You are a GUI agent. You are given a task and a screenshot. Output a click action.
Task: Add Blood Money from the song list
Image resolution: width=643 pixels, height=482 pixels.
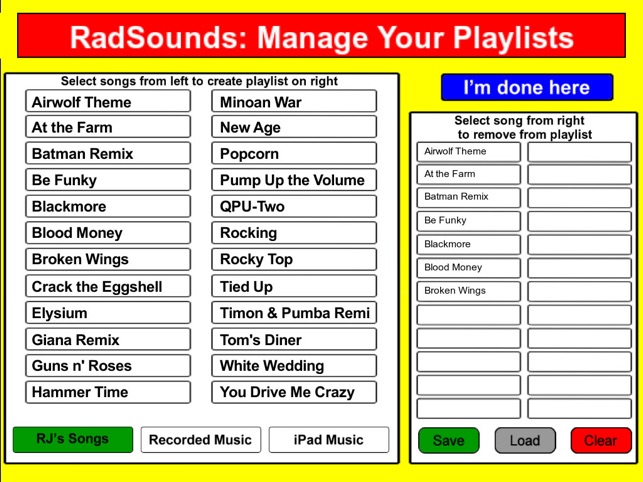point(108,233)
